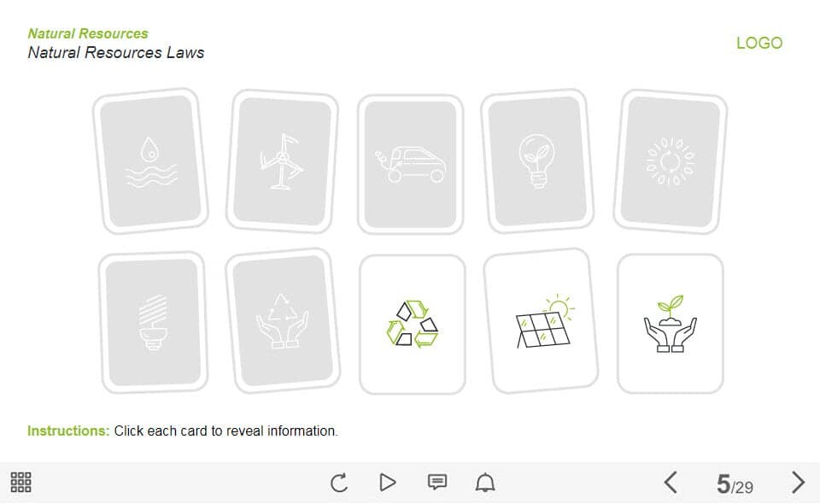
Task: Show the transcript comments icon
Action: click(437, 482)
